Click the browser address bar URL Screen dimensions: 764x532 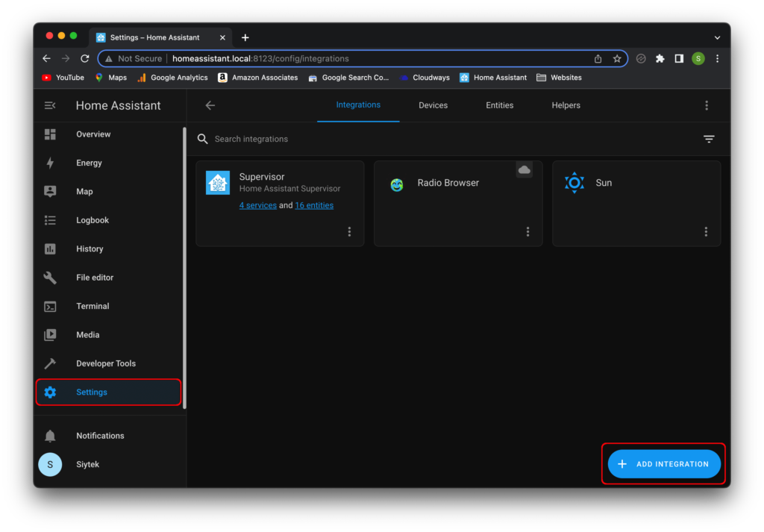click(x=260, y=58)
